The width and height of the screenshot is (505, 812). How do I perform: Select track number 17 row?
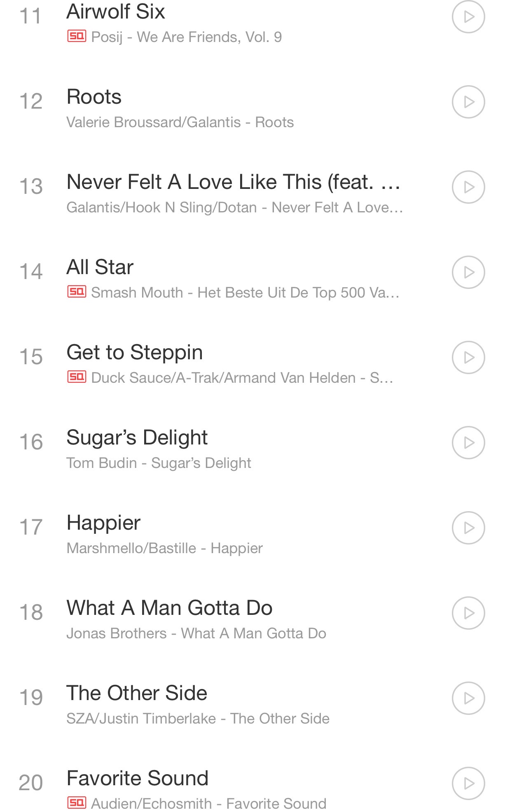click(252, 528)
